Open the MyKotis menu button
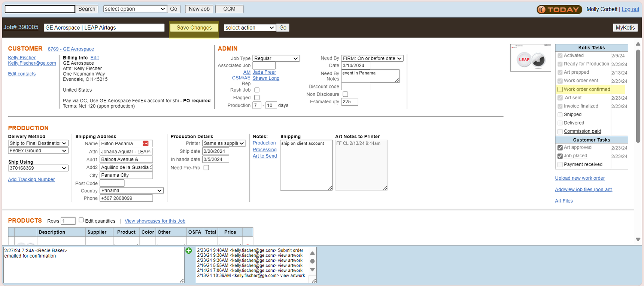The width and height of the screenshot is (644, 286). (x=625, y=28)
